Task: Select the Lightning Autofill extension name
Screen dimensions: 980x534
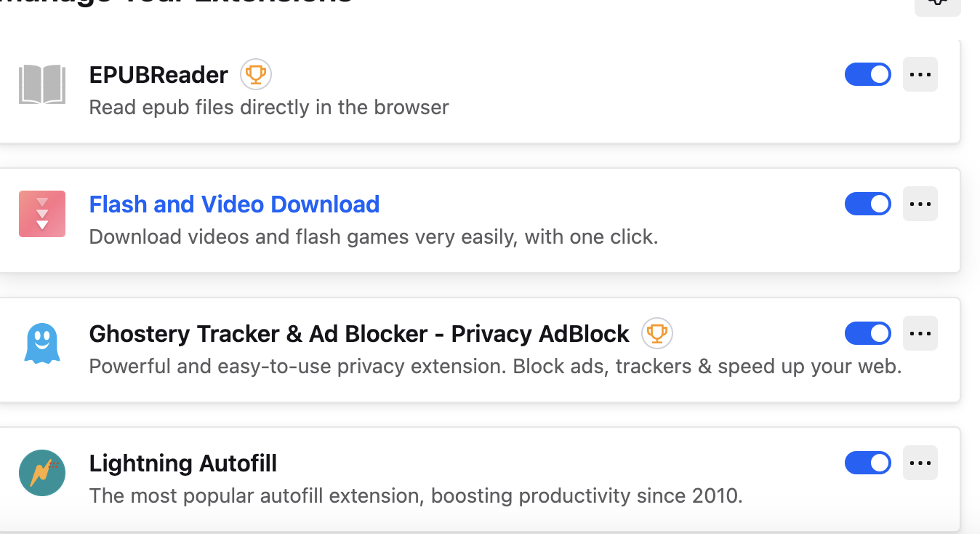Action: click(x=183, y=463)
